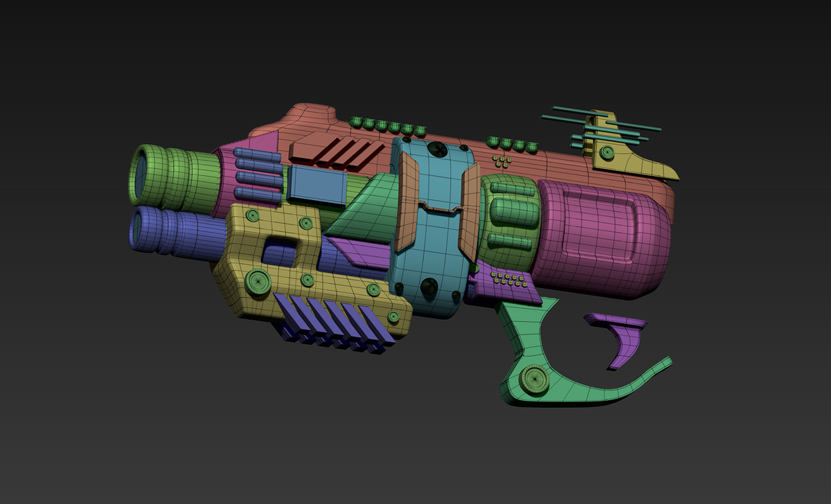Click the left orange clamp on cyan band

pos(408,201)
